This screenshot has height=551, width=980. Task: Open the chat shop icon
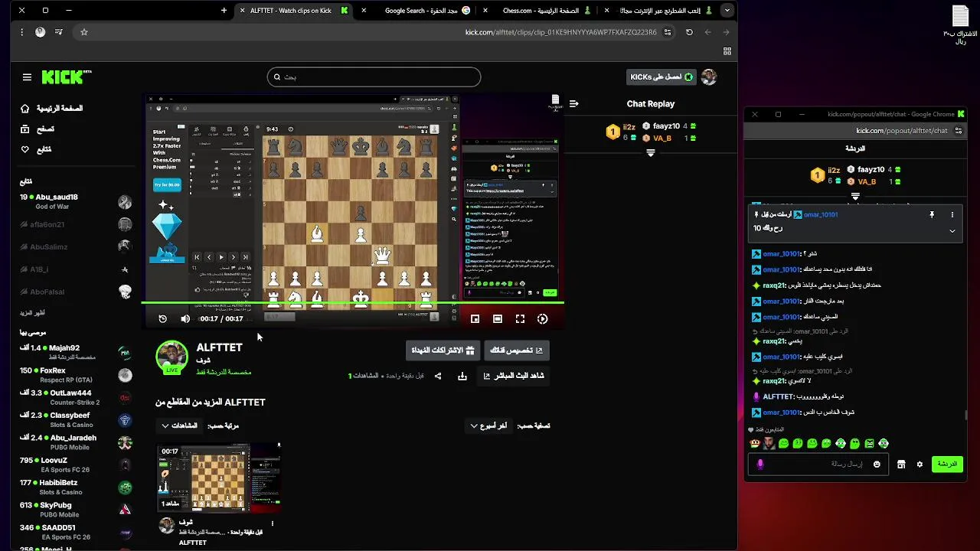tap(901, 464)
